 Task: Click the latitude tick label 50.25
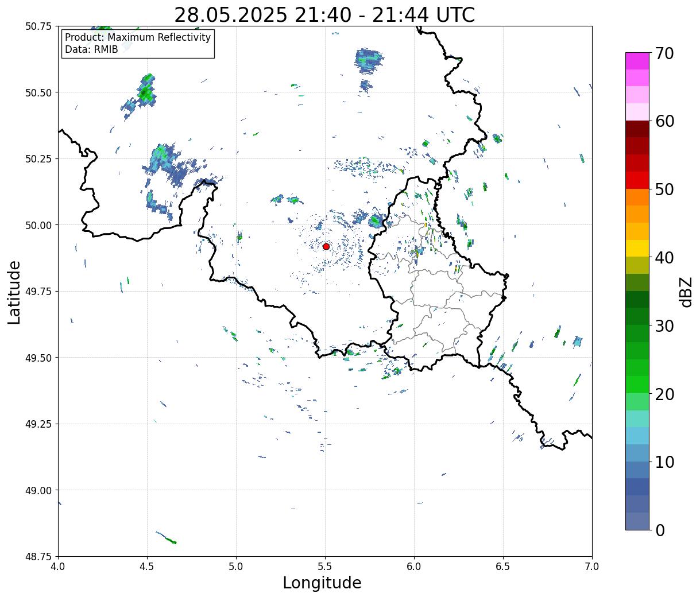38,159
